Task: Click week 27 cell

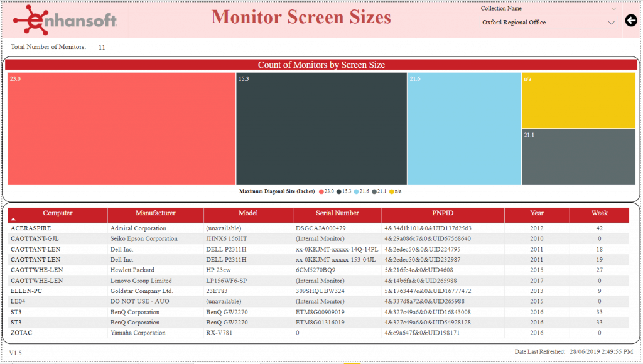Action: [600, 270]
